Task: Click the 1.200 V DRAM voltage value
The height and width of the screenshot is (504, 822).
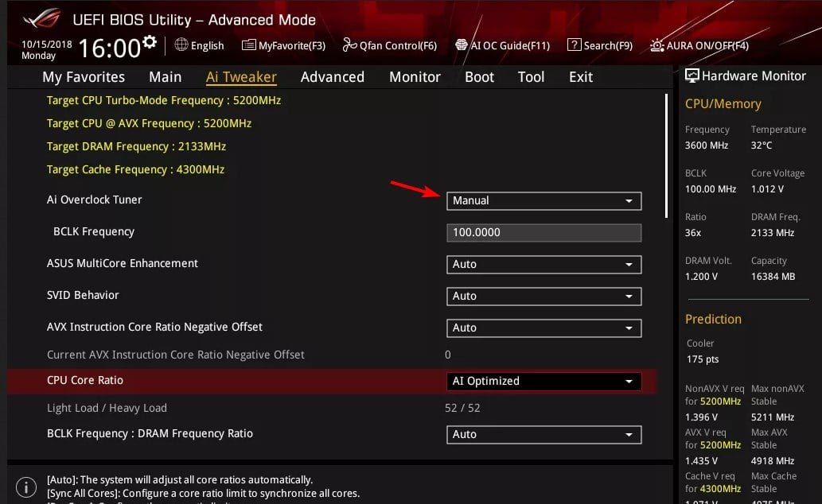Action: coord(701,276)
